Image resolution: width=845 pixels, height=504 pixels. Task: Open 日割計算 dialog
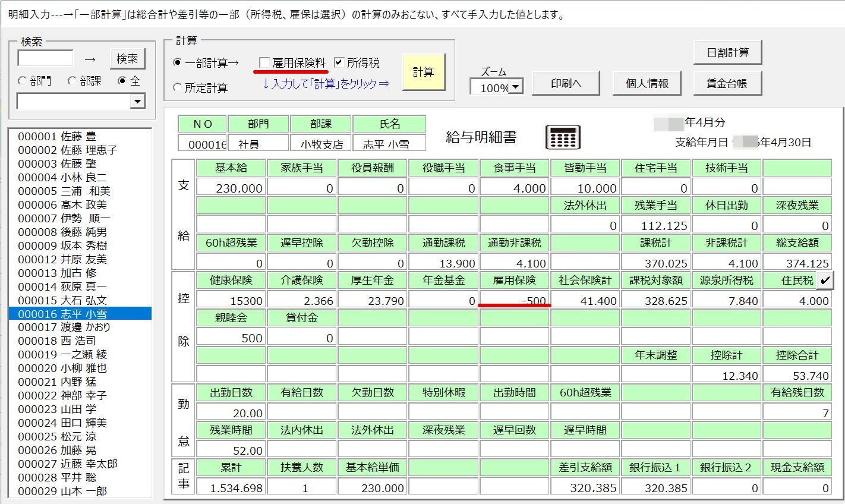(727, 53)
